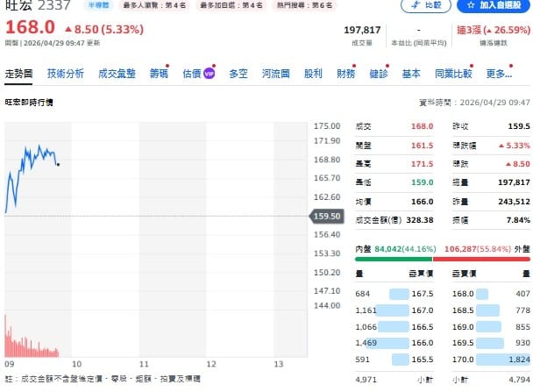Open the 技術分析 tab
Viewport: 547px width, 392px height.
[66, 74]
